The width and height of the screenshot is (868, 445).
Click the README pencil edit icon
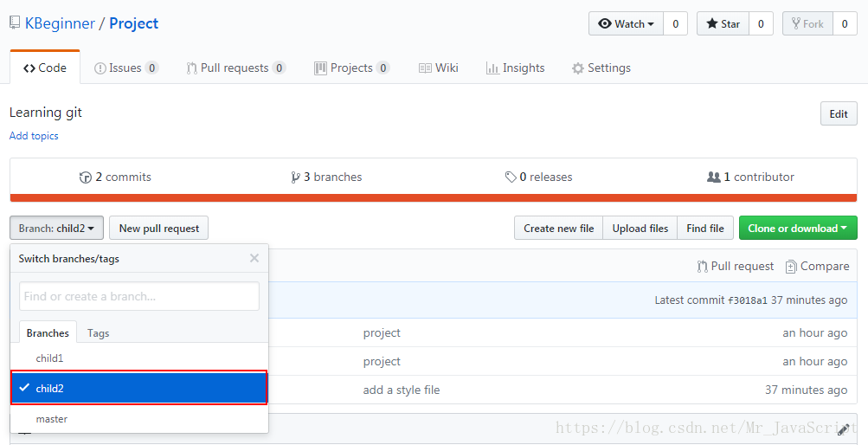(843, 429)
